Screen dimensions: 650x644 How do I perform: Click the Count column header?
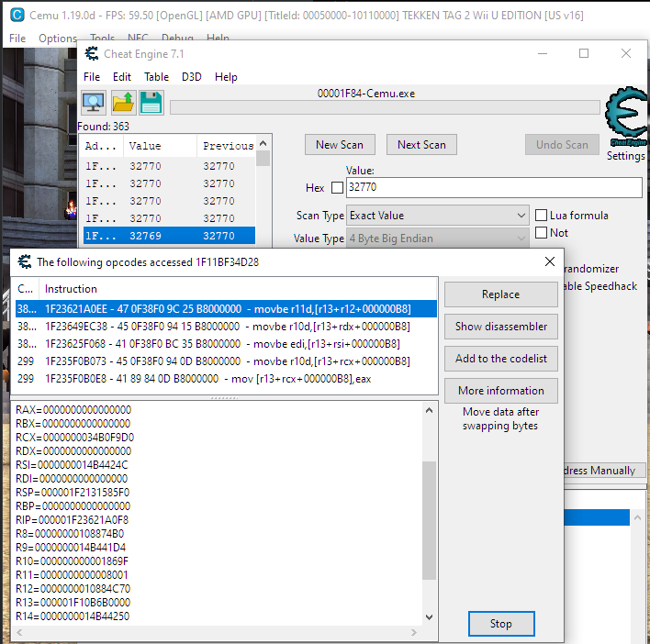[26, 289]
